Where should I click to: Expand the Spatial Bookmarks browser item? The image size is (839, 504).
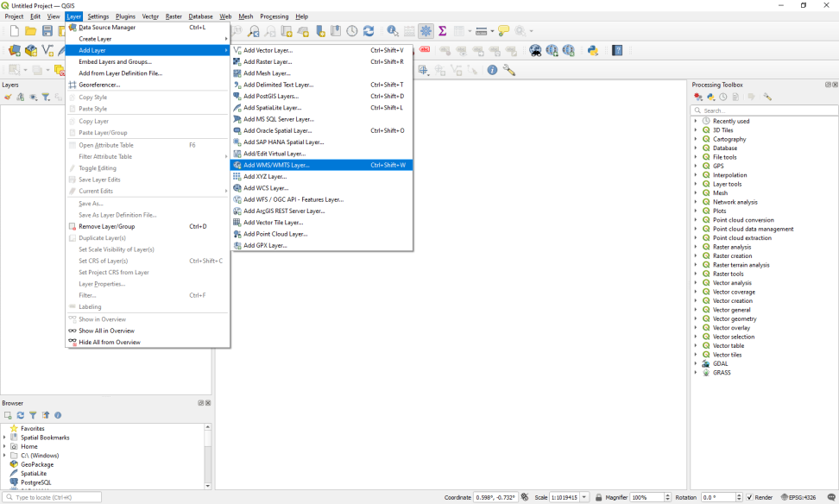(5, 438)
